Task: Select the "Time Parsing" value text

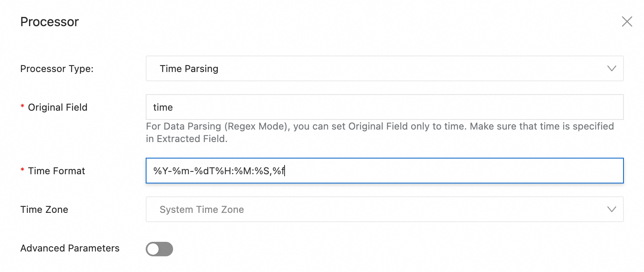Action: 189,69
